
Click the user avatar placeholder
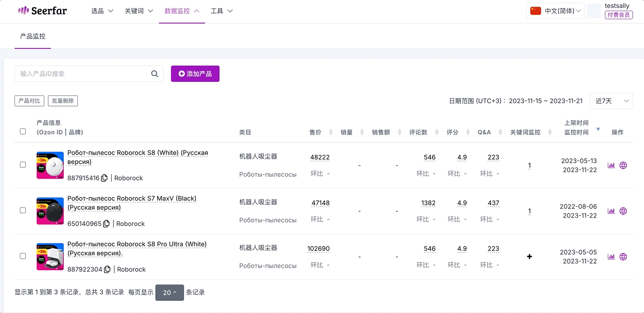click(x=594, y=11)
